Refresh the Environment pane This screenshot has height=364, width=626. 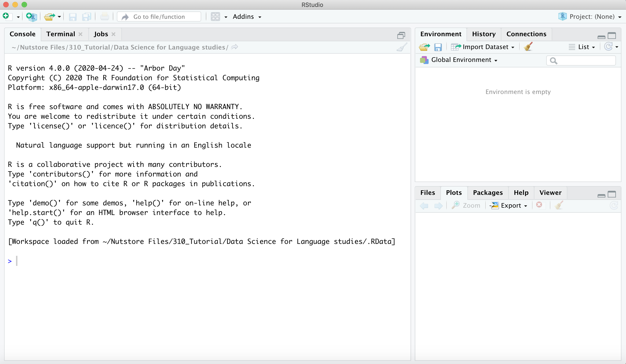pos(608,47)
